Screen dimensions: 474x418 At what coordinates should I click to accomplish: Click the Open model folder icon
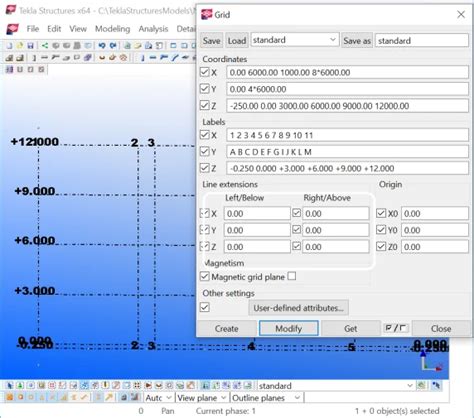(x=20, y=46)
